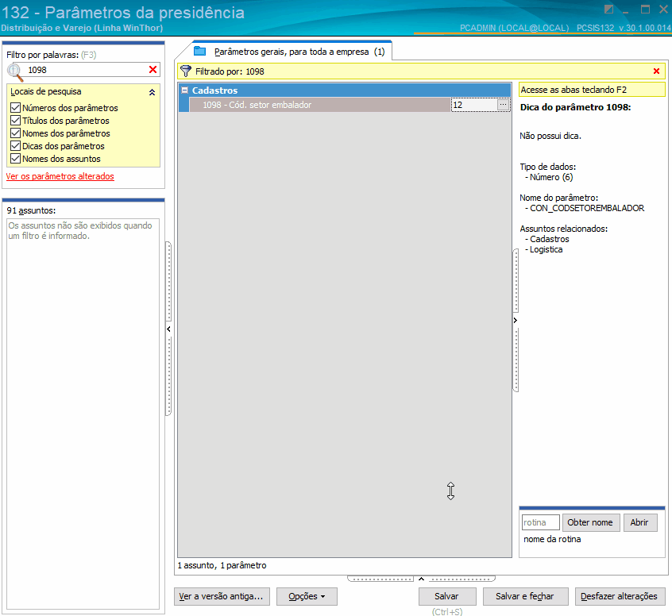Viewport: 672px width, 616px height.
Task: Select the 'Parâmetros gerais, para toda a empresa' tab
Action: click(x=292, y=52)
